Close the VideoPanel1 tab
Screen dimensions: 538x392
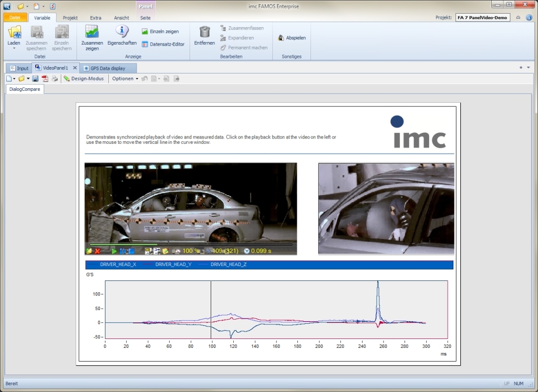75,68
